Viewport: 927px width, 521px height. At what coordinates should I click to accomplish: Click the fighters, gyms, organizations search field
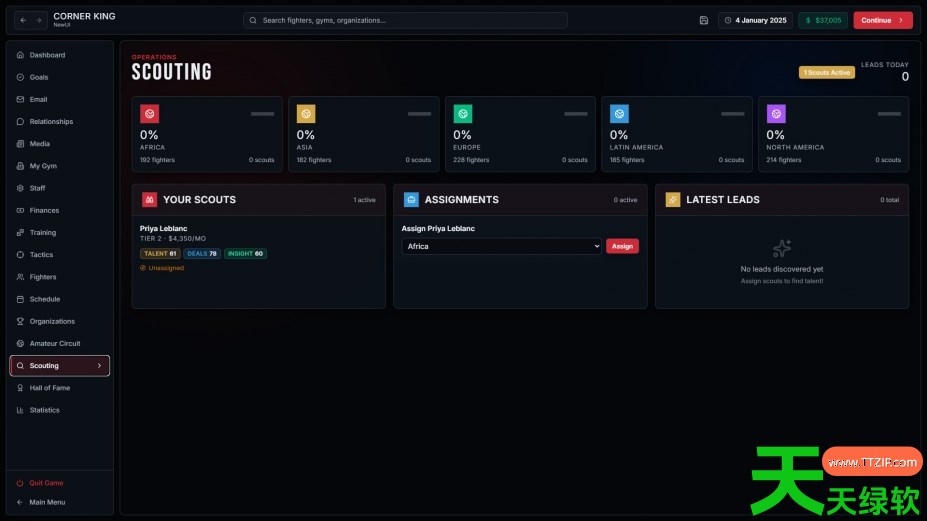[x=406, y=20]
